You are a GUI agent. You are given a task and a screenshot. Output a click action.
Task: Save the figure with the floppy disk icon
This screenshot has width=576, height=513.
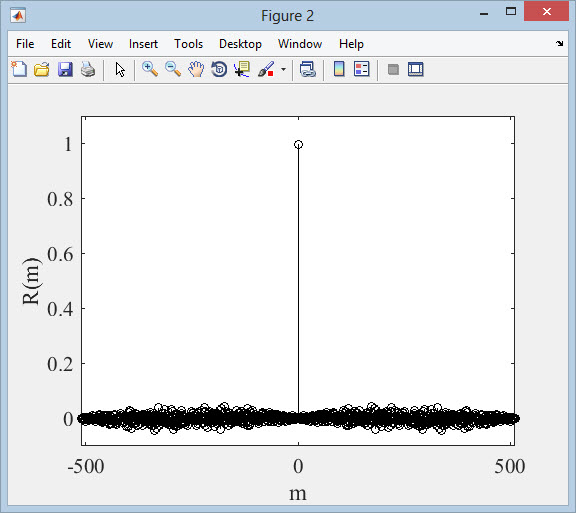pyautogui.click(x=65, y=69)
